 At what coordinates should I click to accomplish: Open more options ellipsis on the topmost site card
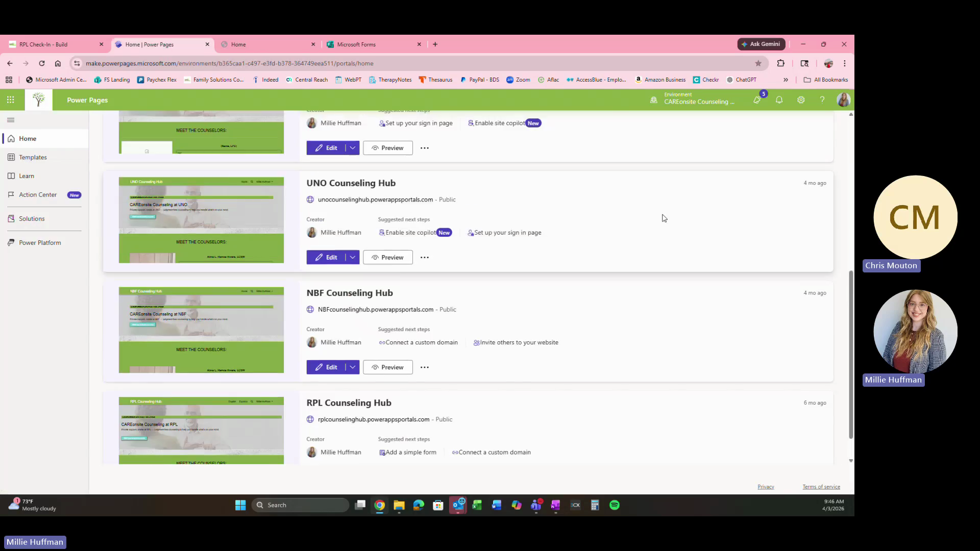pos(424,148)
